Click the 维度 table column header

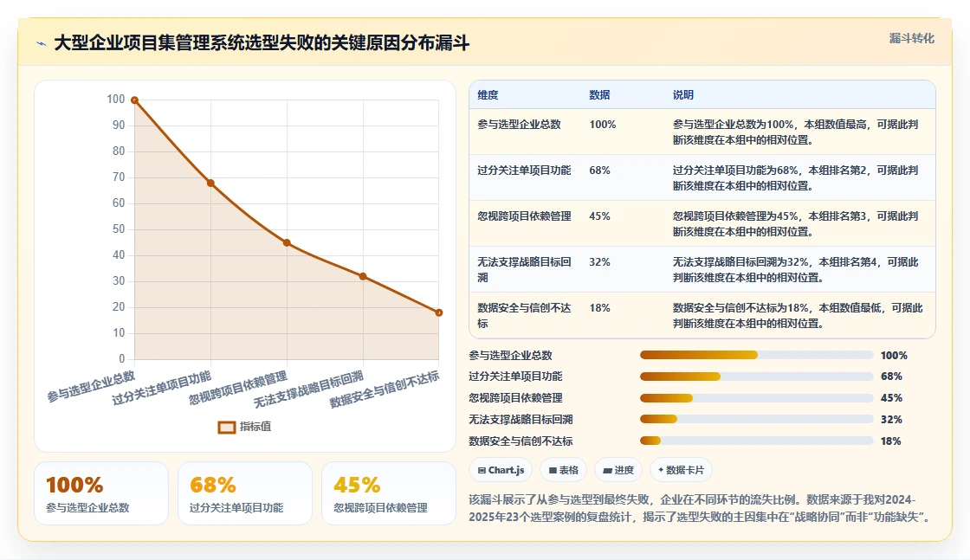pos(488,94)
